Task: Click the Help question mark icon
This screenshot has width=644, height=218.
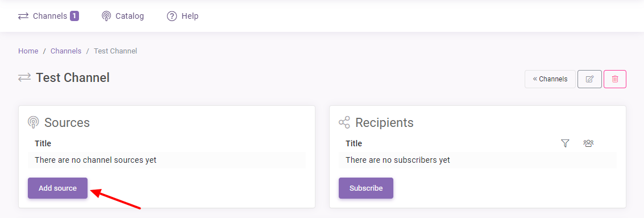Action: tap(172, 16)
